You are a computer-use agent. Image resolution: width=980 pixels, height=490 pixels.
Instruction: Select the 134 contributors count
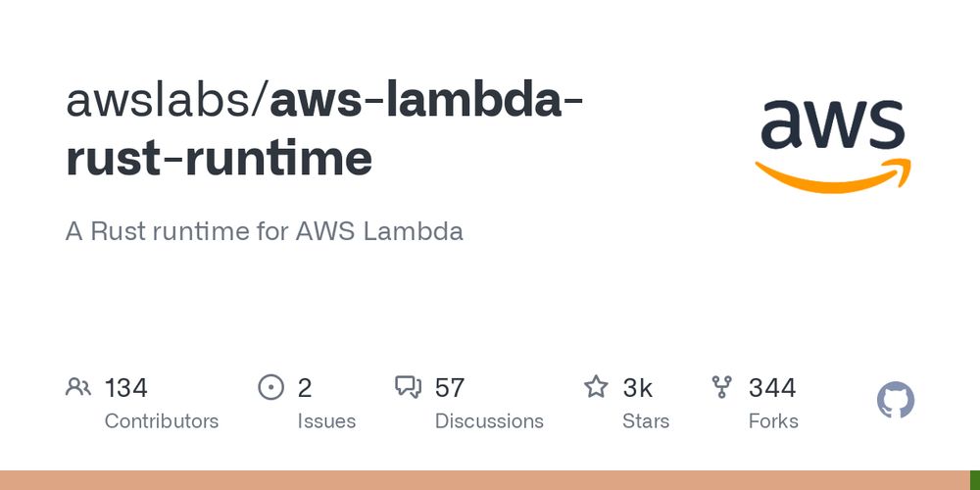click(x=125, y=388)
